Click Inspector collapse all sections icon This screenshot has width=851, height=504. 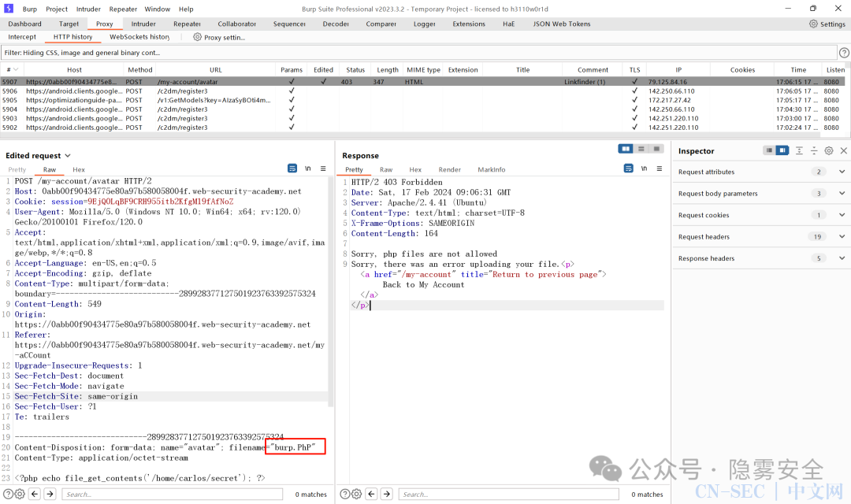pyautogui.click(x=813, y=150)
